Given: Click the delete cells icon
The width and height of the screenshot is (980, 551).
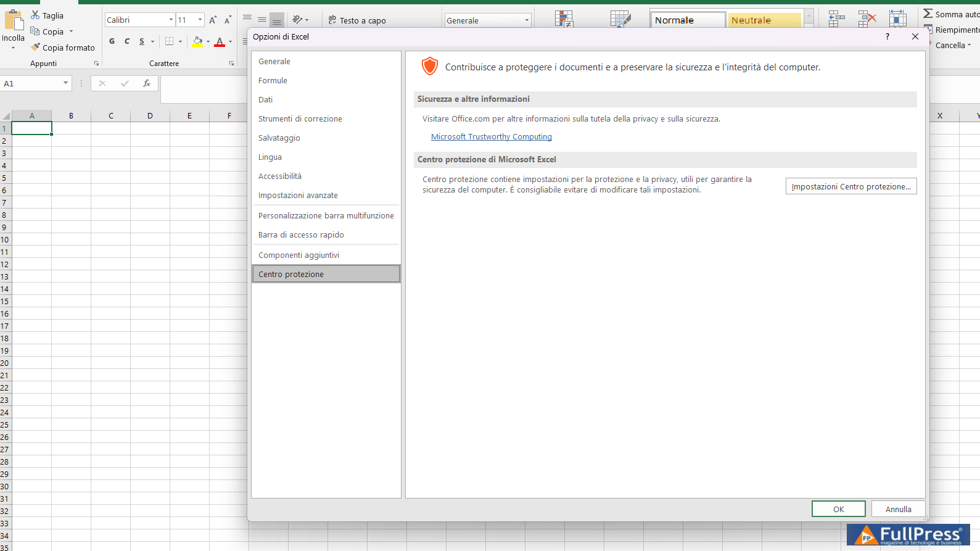Looking at the screenshot, I should 867,19.
